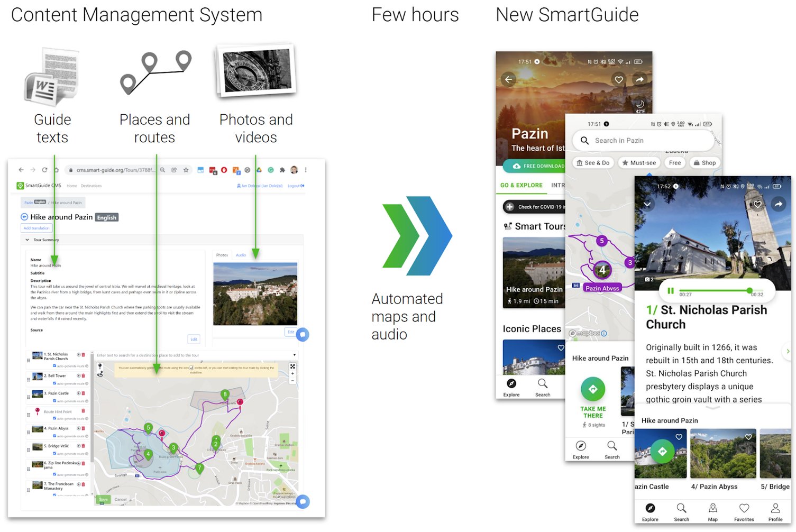Switch to the Audio tab

[x=241, y=255]
